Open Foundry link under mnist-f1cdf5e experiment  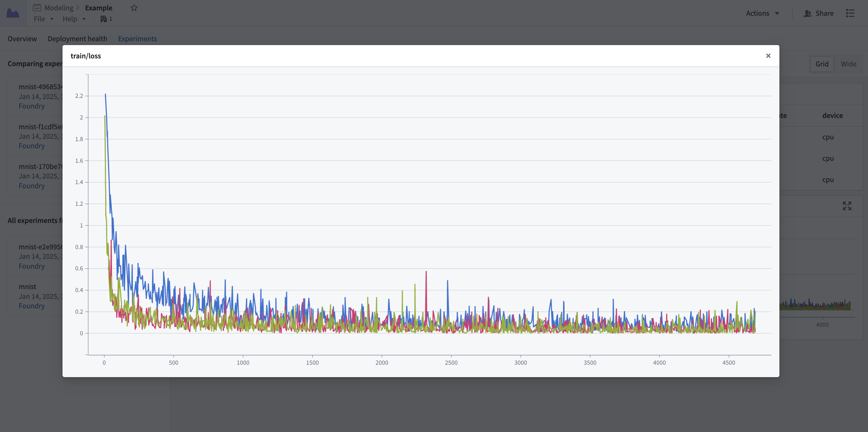click(32, 146)
